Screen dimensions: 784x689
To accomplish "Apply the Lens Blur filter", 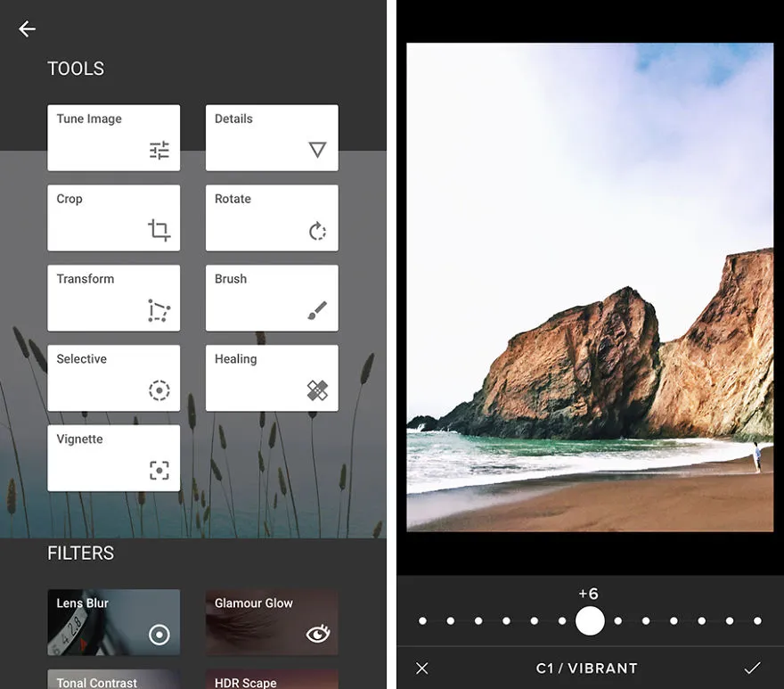I will [x=113, y=622].
